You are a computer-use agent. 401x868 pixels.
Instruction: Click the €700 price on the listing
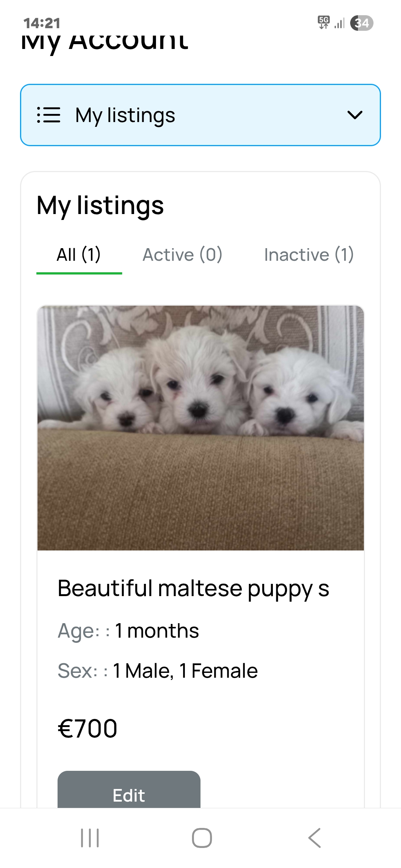[88, 728]
